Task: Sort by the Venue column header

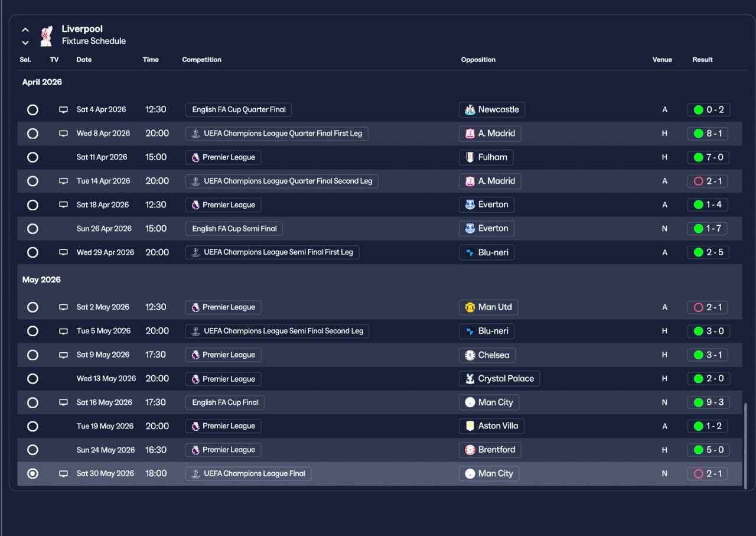Action: (x=662, y=60)
